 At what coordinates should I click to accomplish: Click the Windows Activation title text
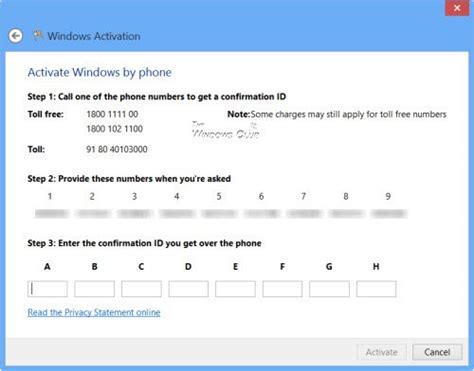click(x=94, y=36)
